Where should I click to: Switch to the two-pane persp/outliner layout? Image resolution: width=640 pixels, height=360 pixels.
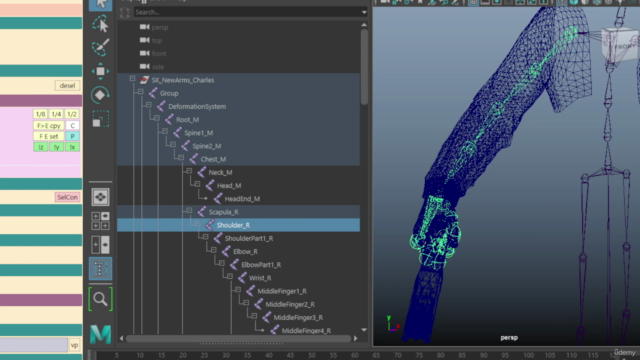click(x=100, y=244)
